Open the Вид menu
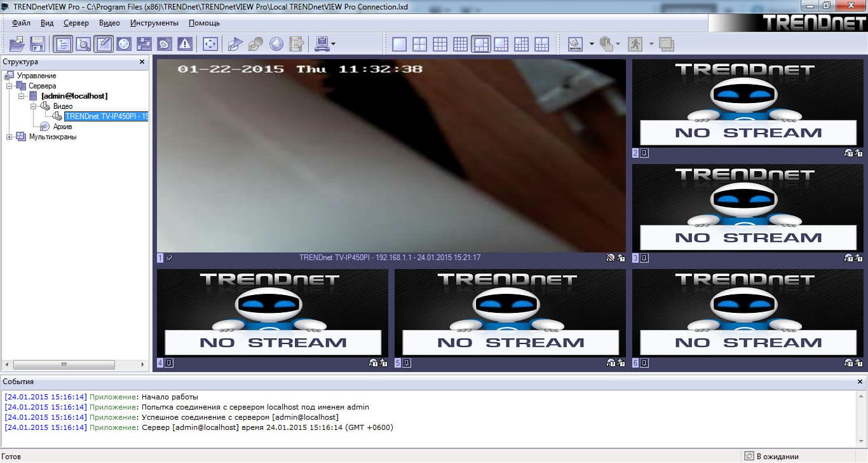The height and width of the screenshot is (463, 868). click(47, 23)
